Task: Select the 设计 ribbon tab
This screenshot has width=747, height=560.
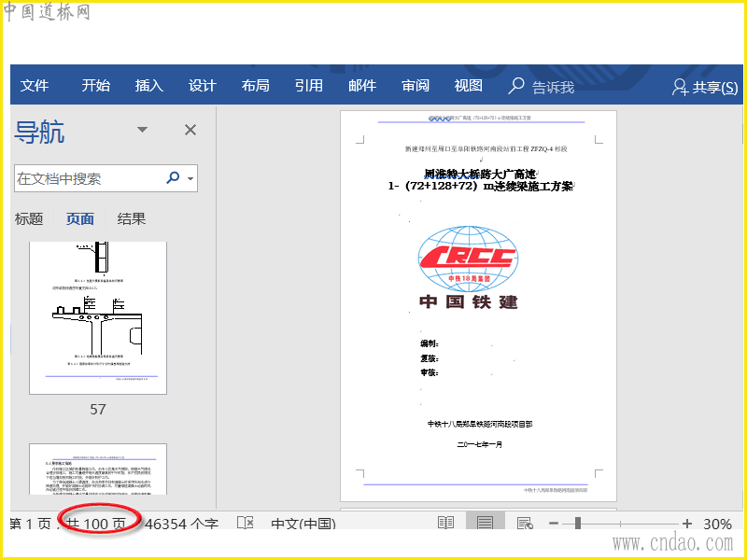Action: 203,86
